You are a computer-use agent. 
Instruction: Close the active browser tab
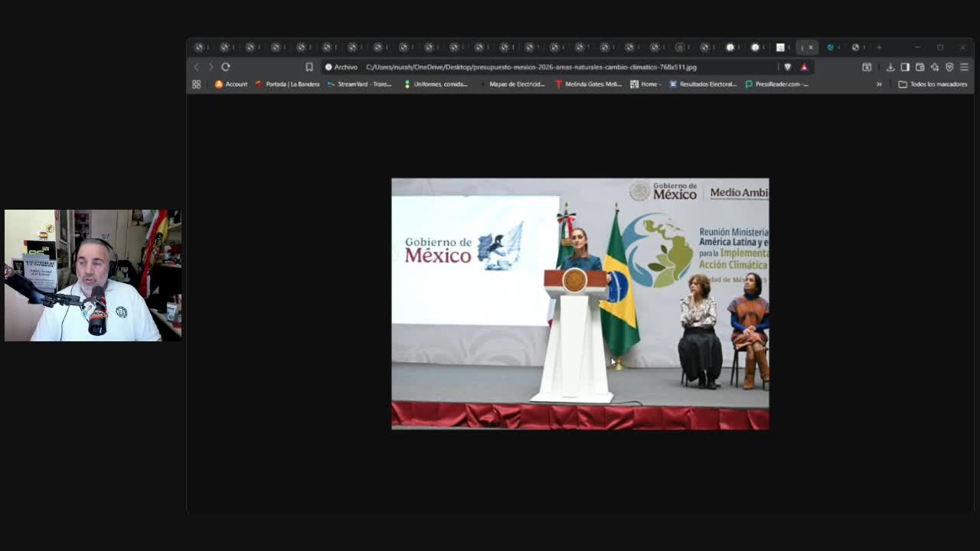[811, 47]
